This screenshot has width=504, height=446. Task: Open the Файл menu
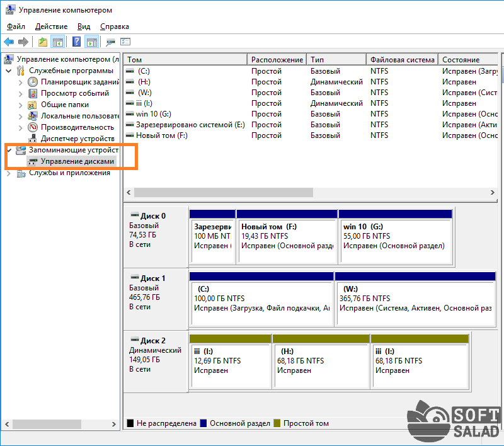(x=16, y=26)
